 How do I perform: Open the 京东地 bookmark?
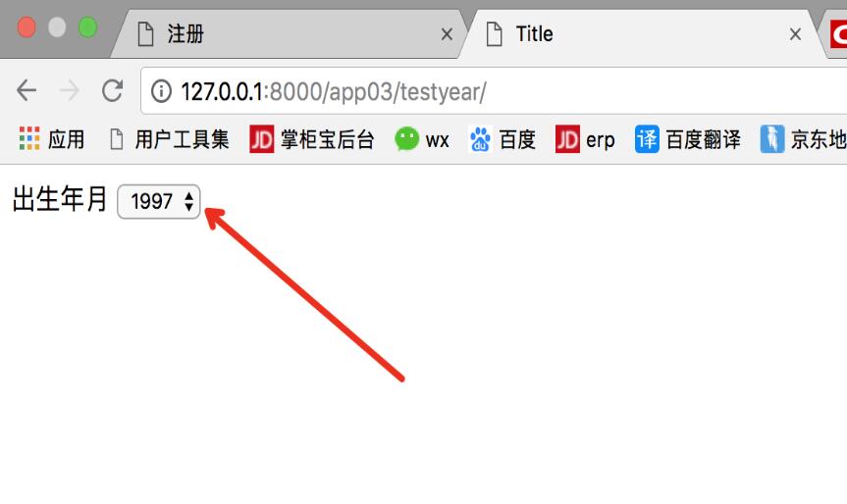pos(803,139)
